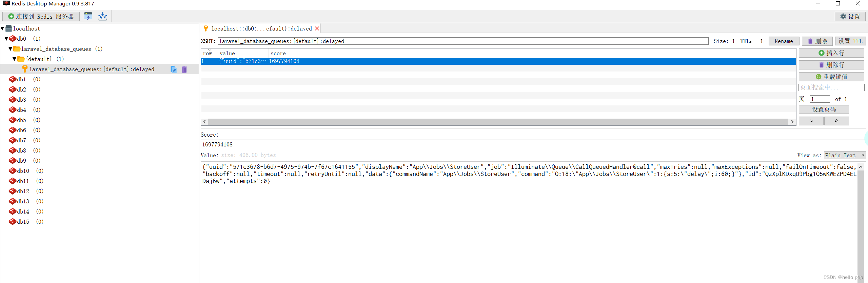Screen dimensions: 868x283
Task: Select the delayed queue key
Action: (x=92, y=69)
